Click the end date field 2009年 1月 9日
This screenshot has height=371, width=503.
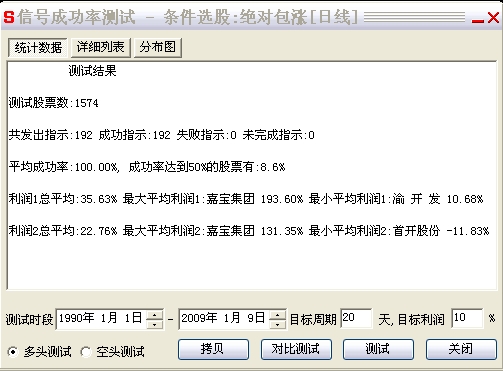[224, 319]
